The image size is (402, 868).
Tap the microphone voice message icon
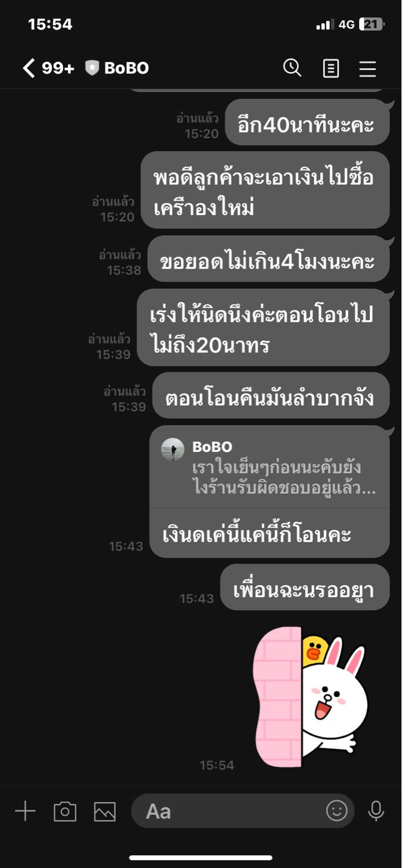pos(376,811)
